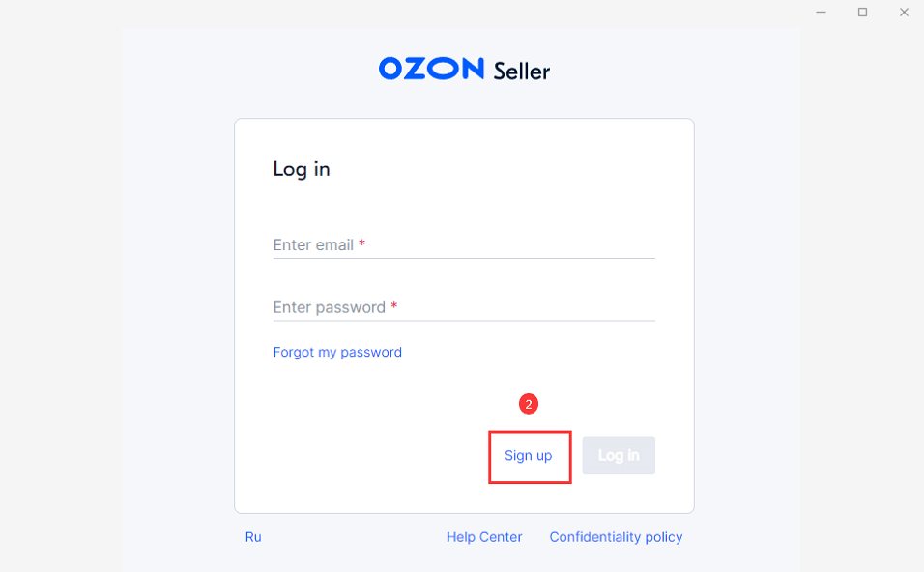Focus the Enter email field
The width and height of the screenshot is (924, 572).
point(464,245)
